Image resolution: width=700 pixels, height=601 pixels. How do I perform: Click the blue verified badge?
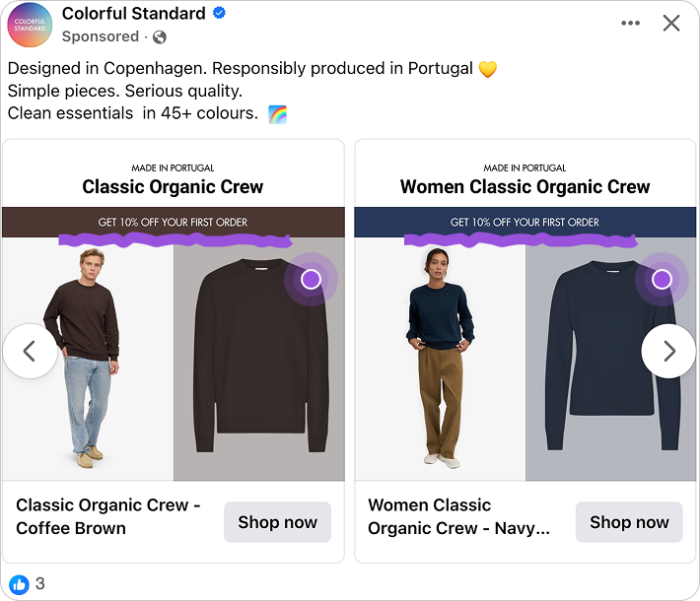point(220,14)
